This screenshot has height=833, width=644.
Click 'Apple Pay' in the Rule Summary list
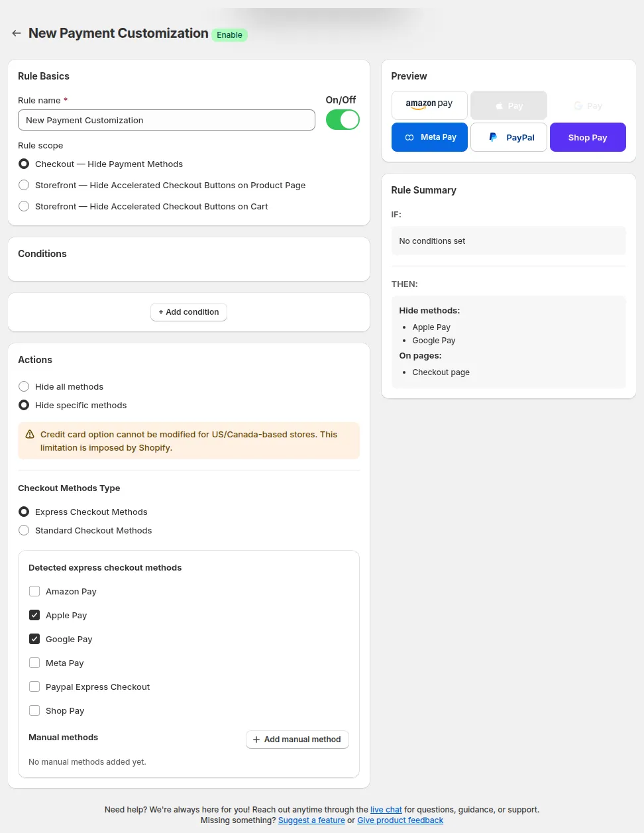[x=431, y=327]
